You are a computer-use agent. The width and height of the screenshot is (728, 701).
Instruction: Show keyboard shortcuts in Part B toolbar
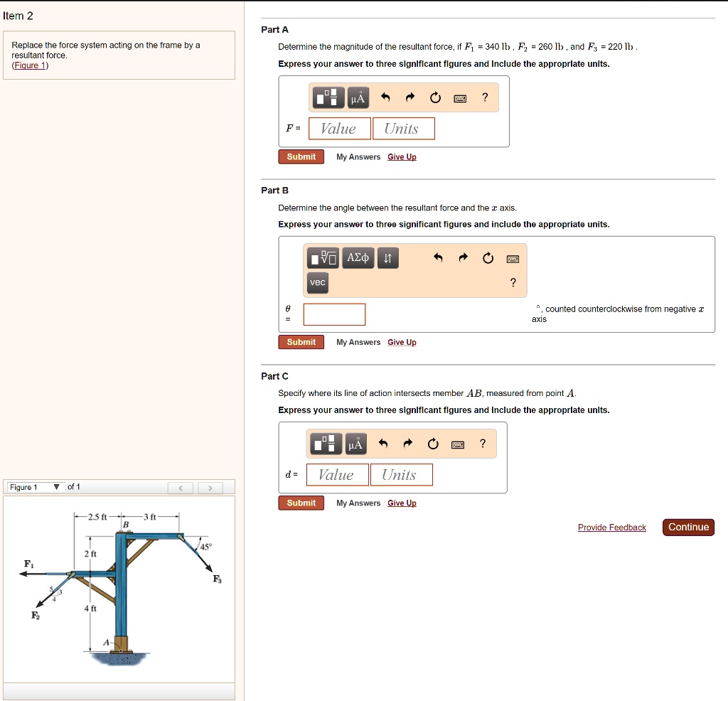(x=513, y=259)
